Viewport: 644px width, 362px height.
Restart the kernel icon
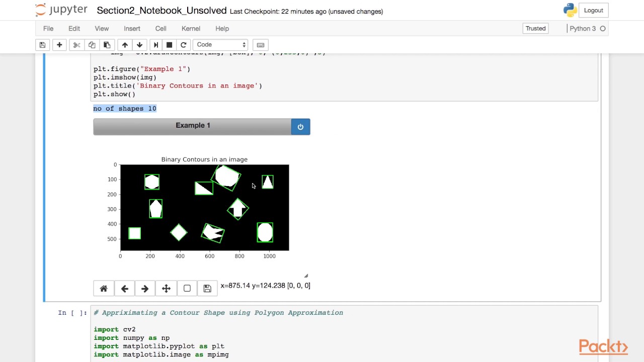click(x=184, y=45)
